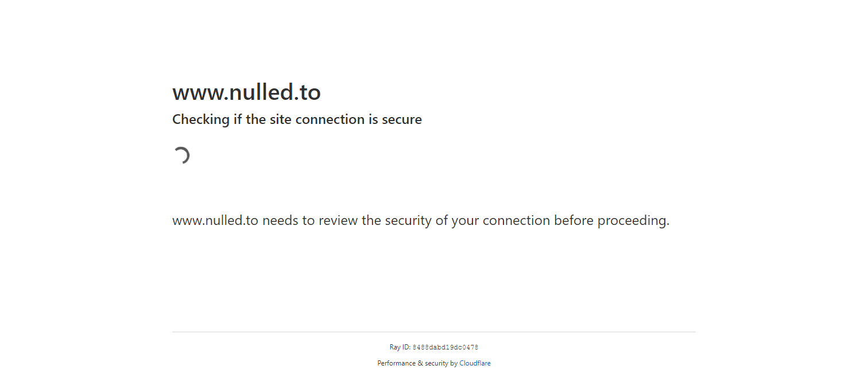Screen dimensions: 868x377
Task: Click "www.nulled.to" in the paragraph text
Action: [215, 221]
